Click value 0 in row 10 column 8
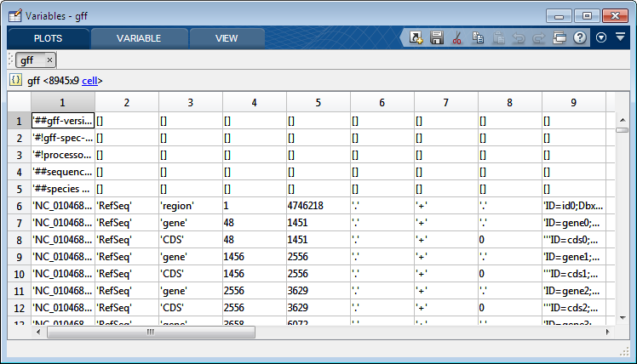637x364 pixels. 509,275
